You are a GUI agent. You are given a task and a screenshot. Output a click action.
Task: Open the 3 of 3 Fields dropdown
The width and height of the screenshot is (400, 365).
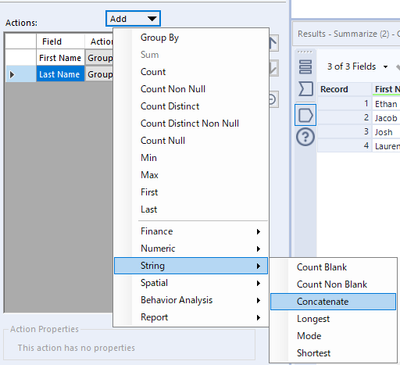[x=357, y=67]
